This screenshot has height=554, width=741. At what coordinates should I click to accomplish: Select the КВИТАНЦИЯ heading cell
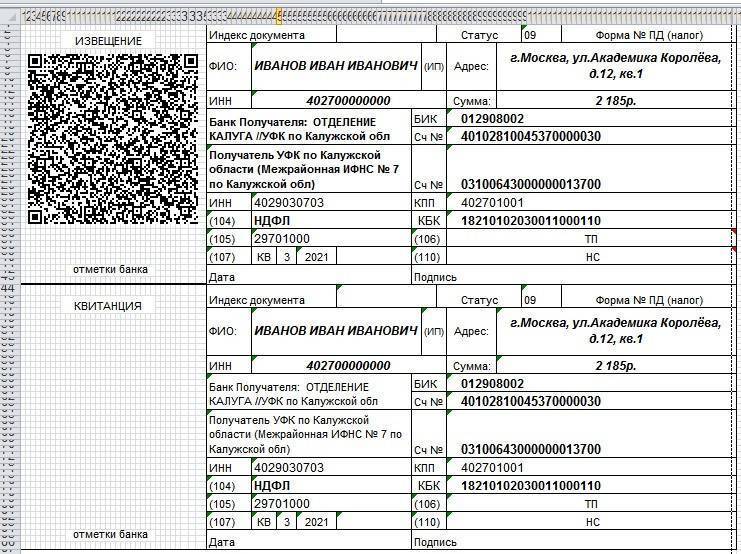pyautogui.click(x=109, y=306)
